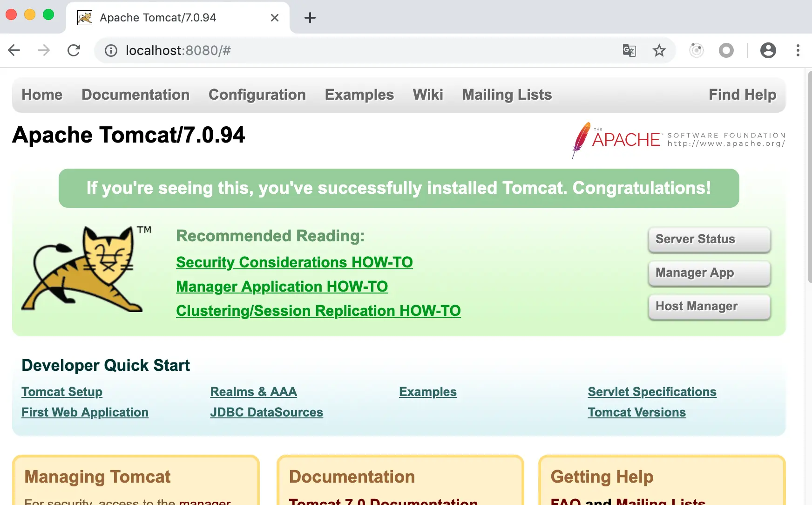Screen dimensions: 812x505
Task: Click the Server Status button
Action: [x=710, y=239]
